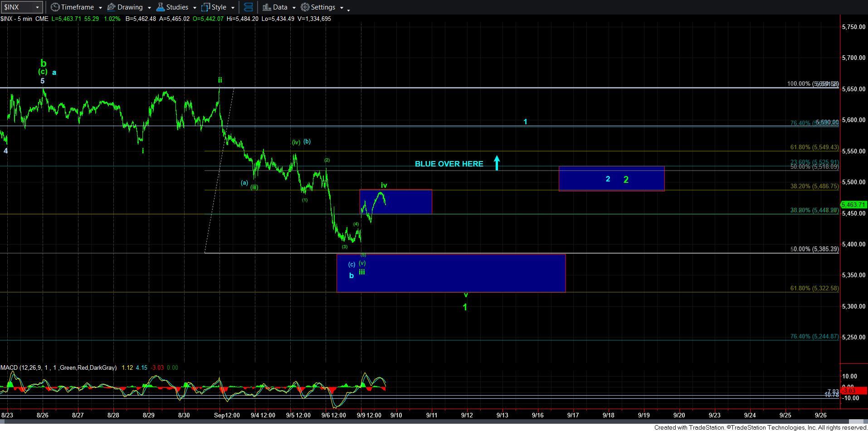Click the Timeframe clock icon
The width and height of the screenshot is (868, 431).
[x=55, y=7]
